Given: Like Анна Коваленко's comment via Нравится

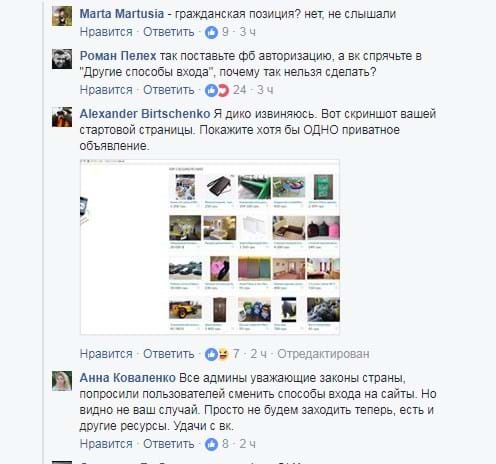Looking at the screenshot, I should pos(106,444).
